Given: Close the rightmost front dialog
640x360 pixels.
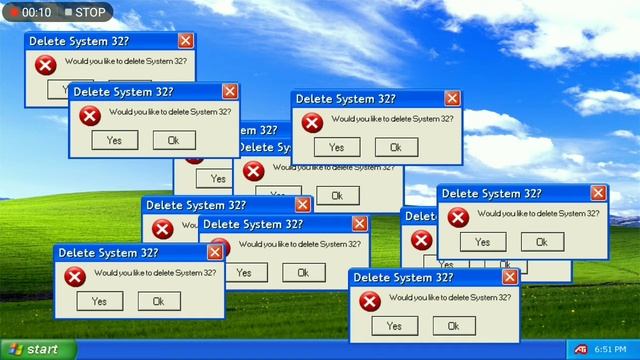Looking at the screenshot, I should click(598, 193).
